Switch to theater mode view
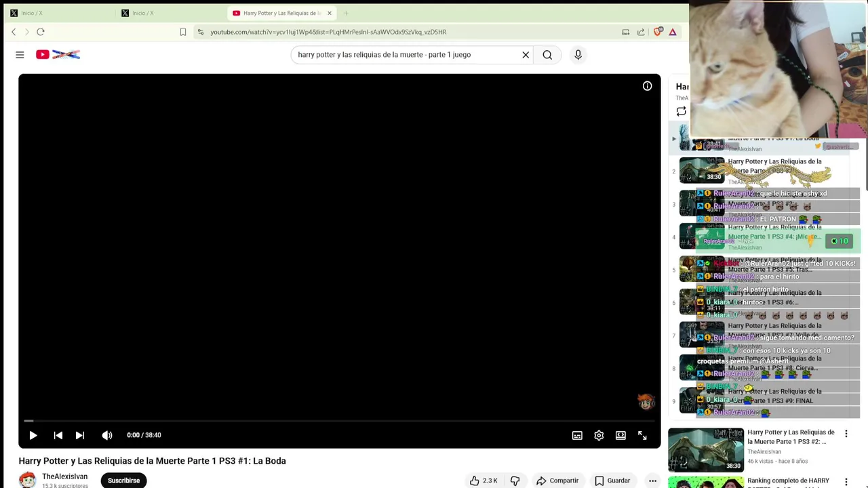The height and width of the screenshot is (488, 868). pyautogui.click(x=620, y=435)
